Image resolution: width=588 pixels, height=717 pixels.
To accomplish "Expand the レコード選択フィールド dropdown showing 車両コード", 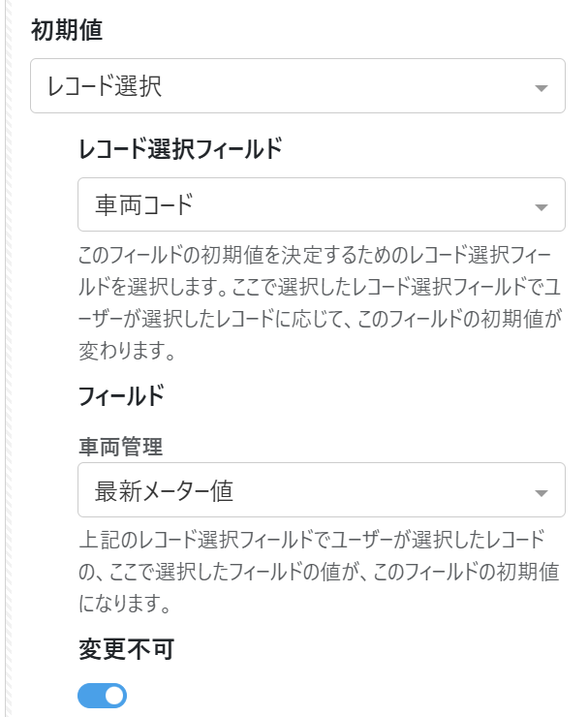I will click(x=320, y=204).
